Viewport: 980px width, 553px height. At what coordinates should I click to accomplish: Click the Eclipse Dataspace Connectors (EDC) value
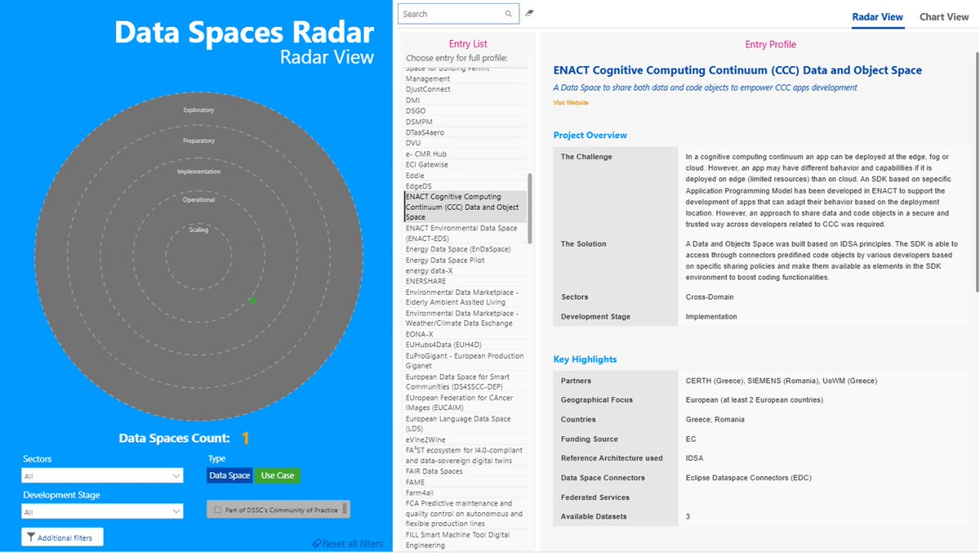tap(748, 478)
